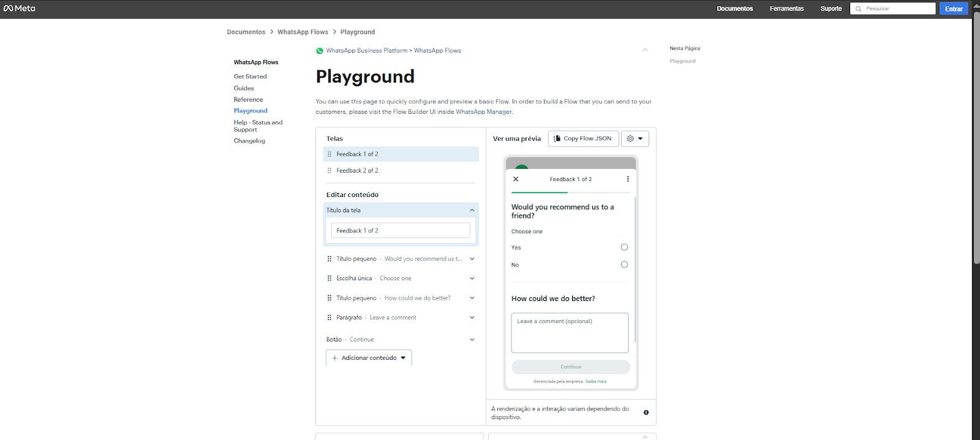This screenshot has width=980, height=440.
Task: Close the flow preview with X icon
Action: (516, 179)
